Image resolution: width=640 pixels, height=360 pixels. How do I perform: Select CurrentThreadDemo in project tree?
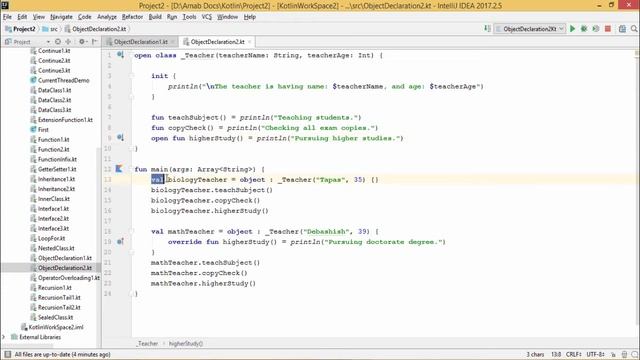(x=60, y=80)
